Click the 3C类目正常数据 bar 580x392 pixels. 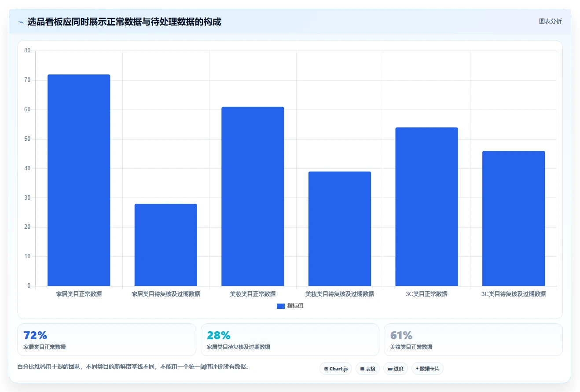[x=426, y=207]
